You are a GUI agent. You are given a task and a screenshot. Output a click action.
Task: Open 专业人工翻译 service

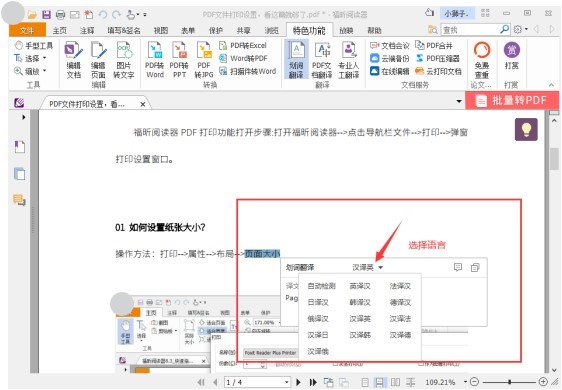pyautogui.click(x=349, y=60)
